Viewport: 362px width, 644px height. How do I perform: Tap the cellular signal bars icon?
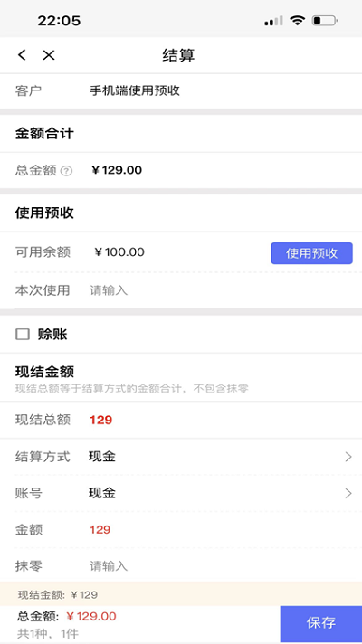click(x=273, y=21)
